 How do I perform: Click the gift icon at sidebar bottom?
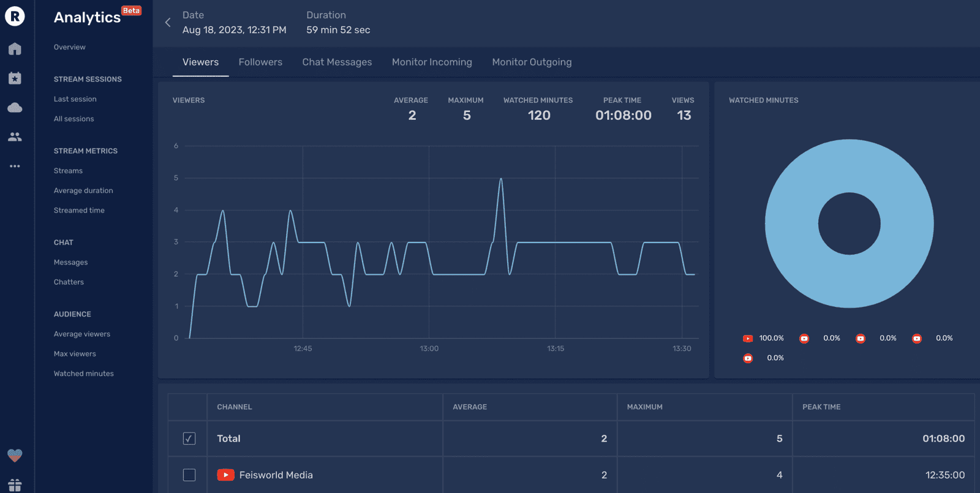pyautogui.click(x=15, y=485)
